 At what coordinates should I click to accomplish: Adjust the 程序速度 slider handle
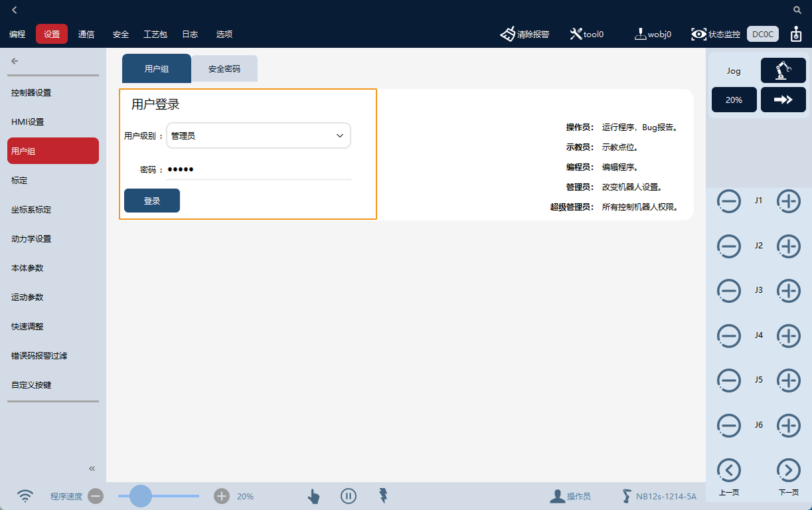coord(140,496)
